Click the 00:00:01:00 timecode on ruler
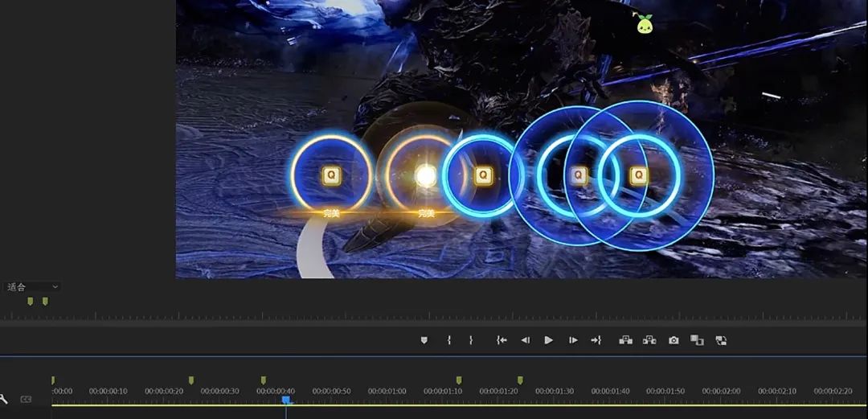This screenshot has width=868, height=419. [x=387, y=392]
